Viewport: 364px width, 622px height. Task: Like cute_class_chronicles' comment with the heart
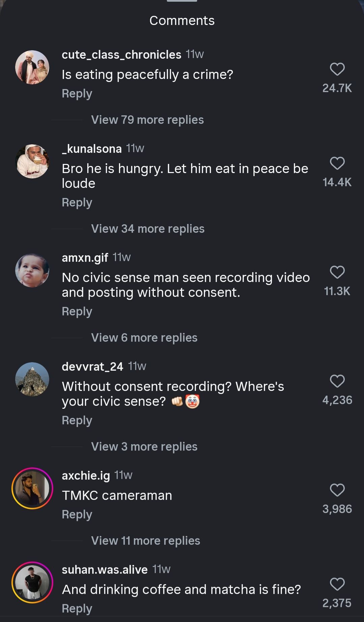click(x=337, y=69)
